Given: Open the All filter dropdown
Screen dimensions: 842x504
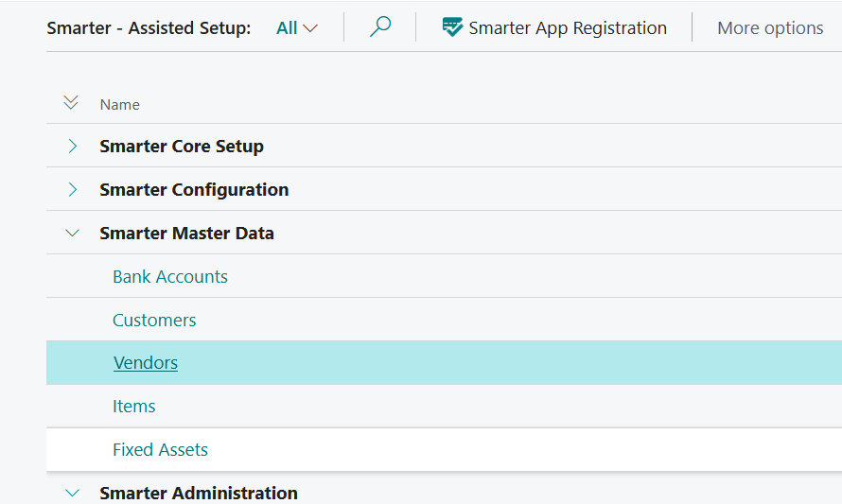Looking at the screenshot, I should point(296,28).
